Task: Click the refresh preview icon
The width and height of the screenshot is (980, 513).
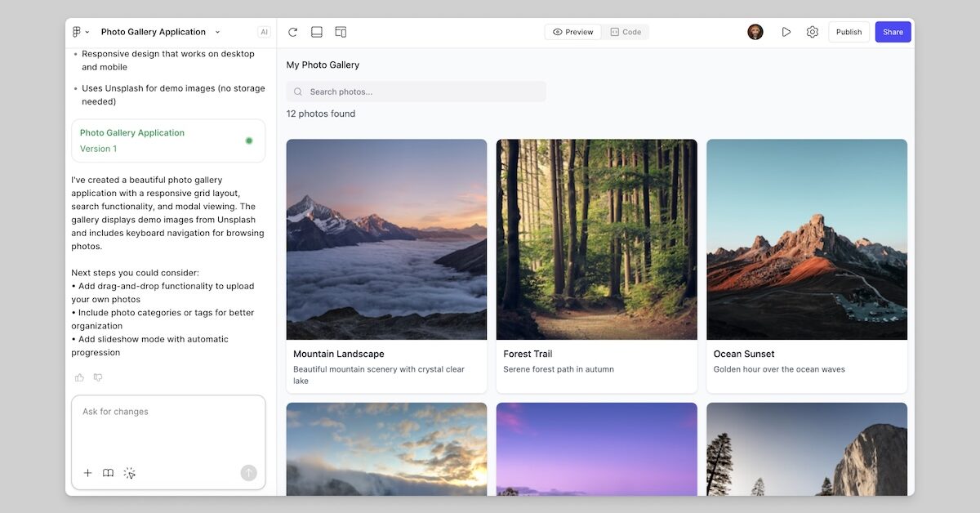Action: 292,31
